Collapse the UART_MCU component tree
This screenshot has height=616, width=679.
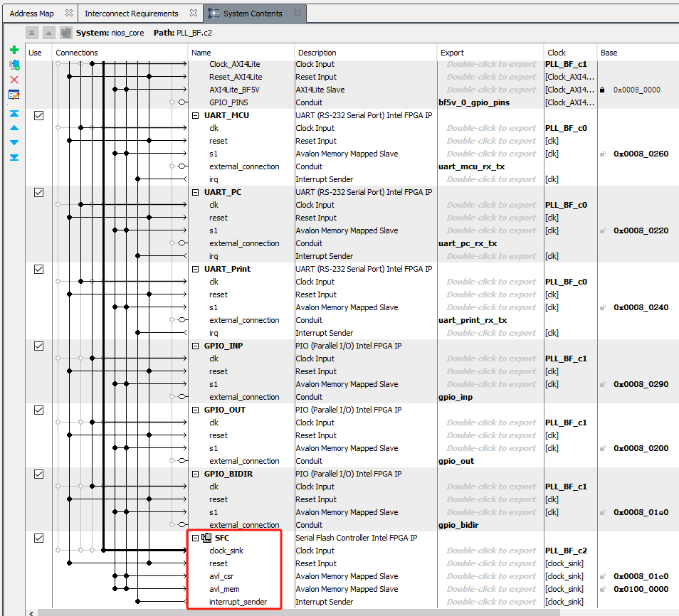(x=195, y=115)
